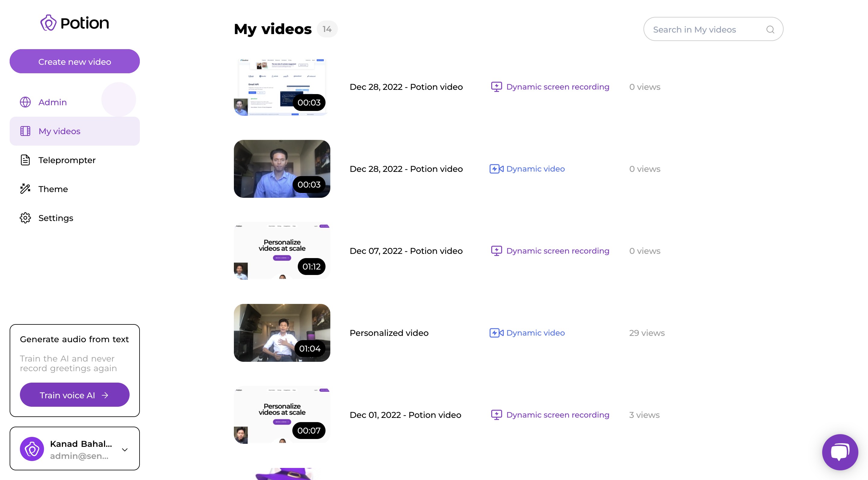Click Dec 28 title next to Dynamic video
This screenshot has width=868, height=480.
tap(406, 169)
